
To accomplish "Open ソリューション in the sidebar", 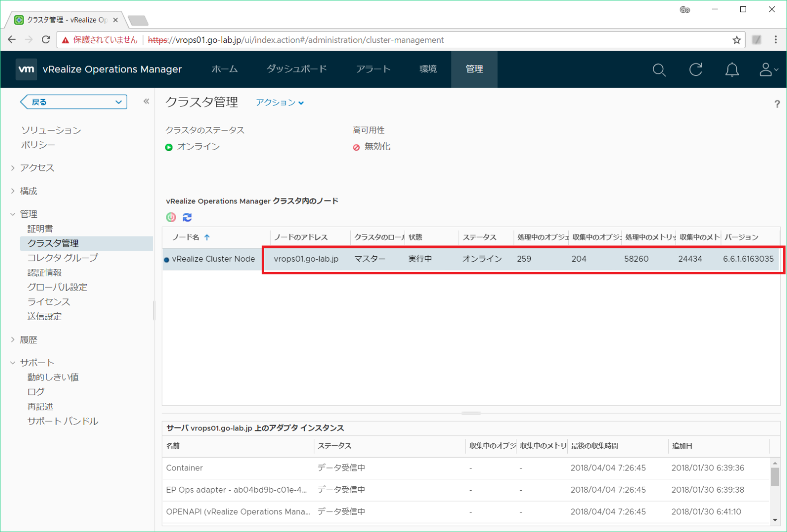I will (51, 130).
